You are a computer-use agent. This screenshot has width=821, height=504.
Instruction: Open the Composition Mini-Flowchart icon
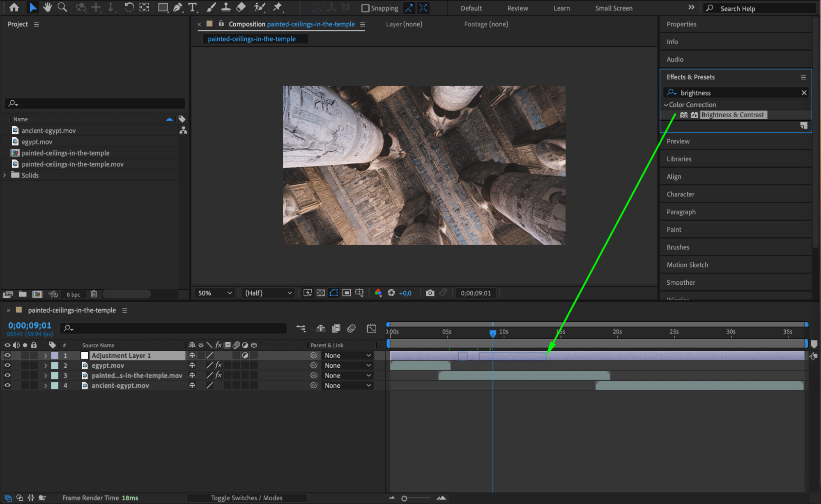click(x=301, y=328)
